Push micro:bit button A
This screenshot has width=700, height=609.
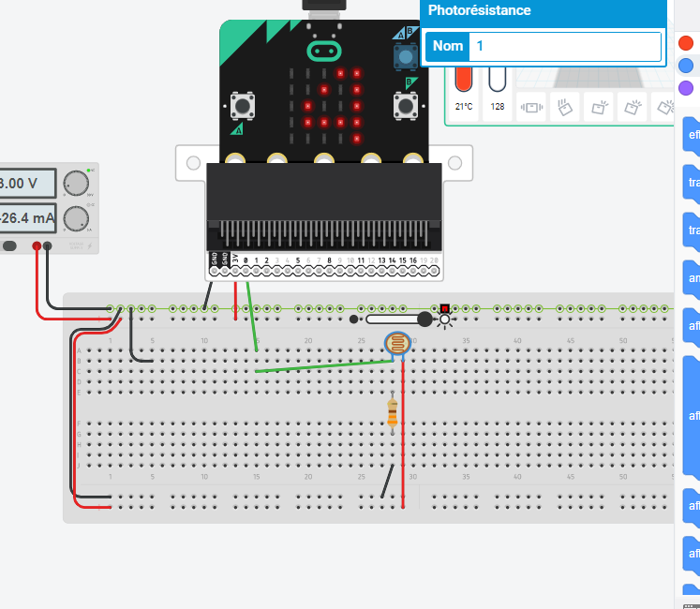pyautogui.click(x=243, y=106)
